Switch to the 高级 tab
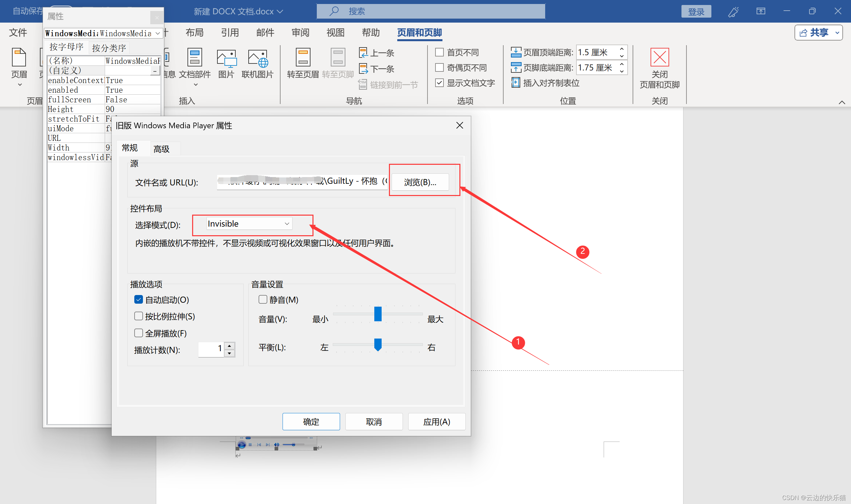This screenshot has width=851, height=504. (x=161, y=149)
